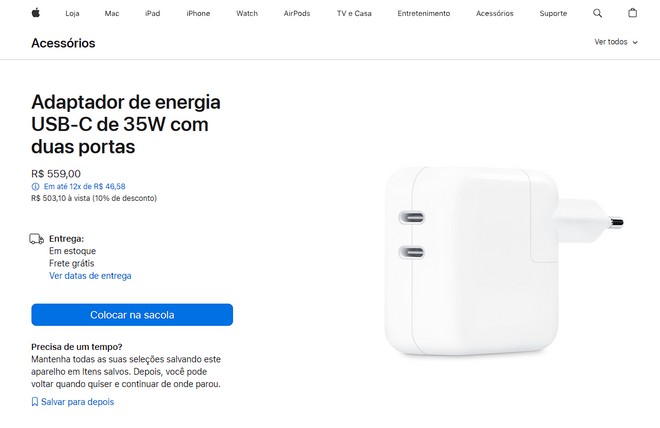Image resolution: width=660 pixels, height=428 pixels.
Task: Open the Mac menu item
Action: [112, 13]
